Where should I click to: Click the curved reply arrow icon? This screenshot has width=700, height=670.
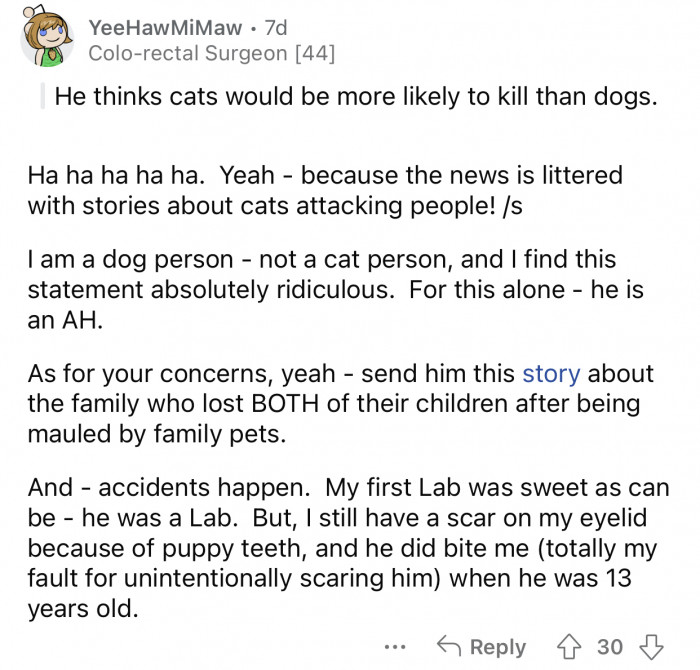(451, 647)
